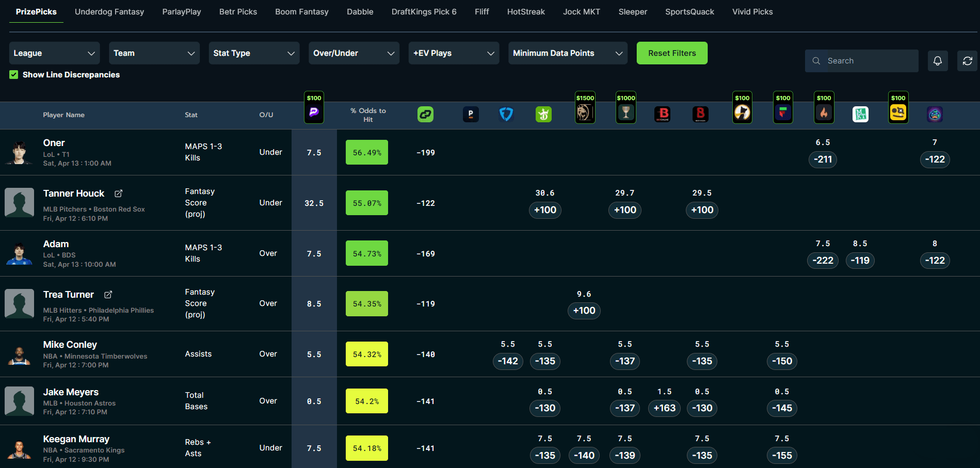Open the Jock MKT tab
Viewport: 980px width, 468px height.
pyautogui.click(x=582, y=12)
